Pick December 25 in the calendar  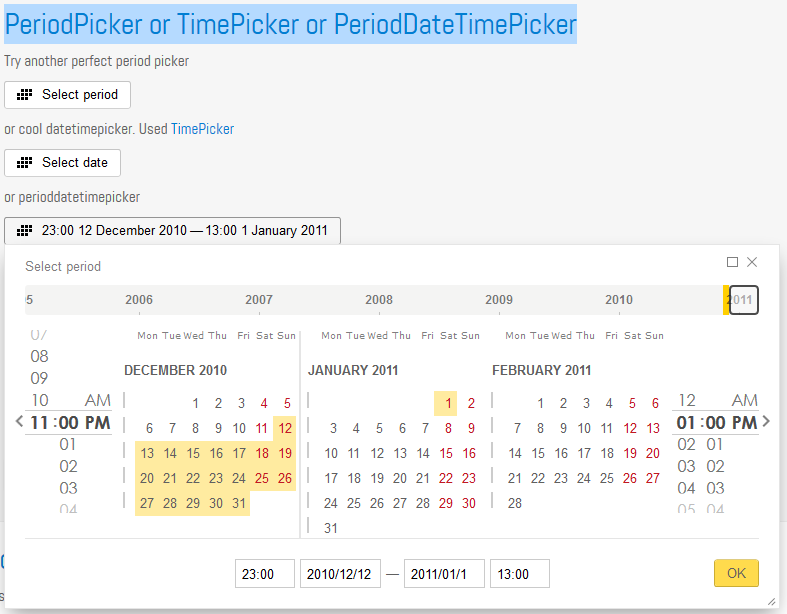click(x=263, y=479)
